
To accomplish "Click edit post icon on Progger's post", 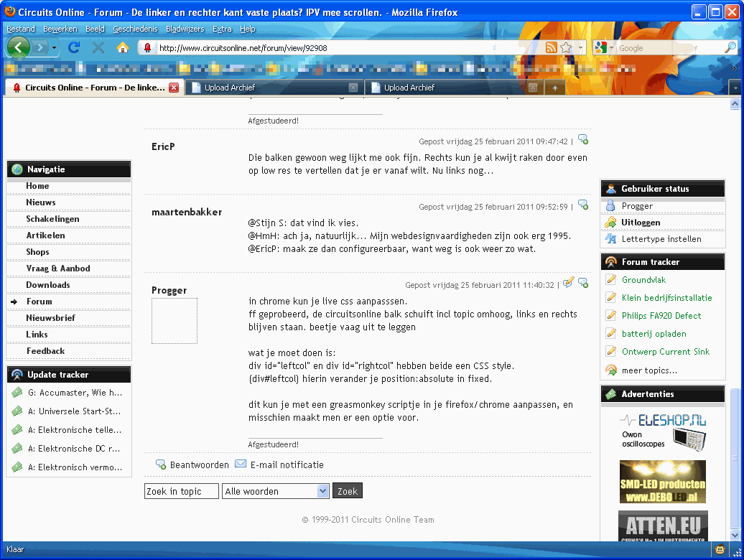I will coord(568,283).
